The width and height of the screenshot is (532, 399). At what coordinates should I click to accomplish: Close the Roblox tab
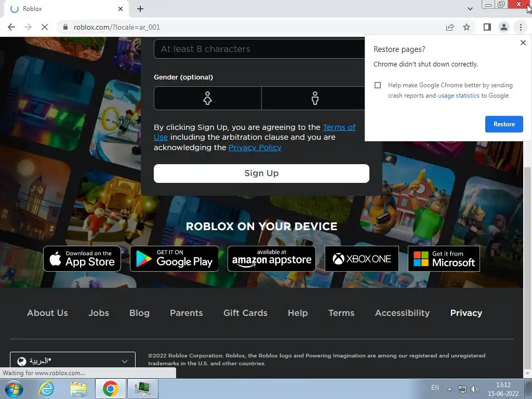coord(121,9)
